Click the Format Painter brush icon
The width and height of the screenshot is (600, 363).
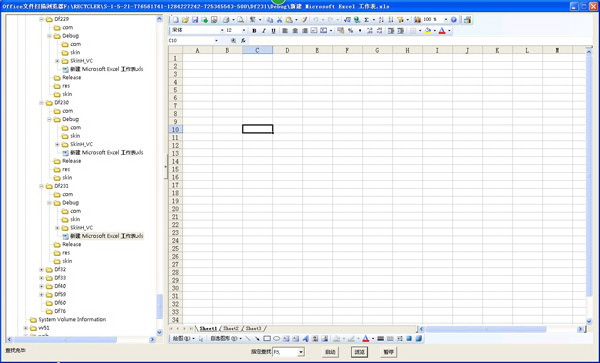click(304, 20)
